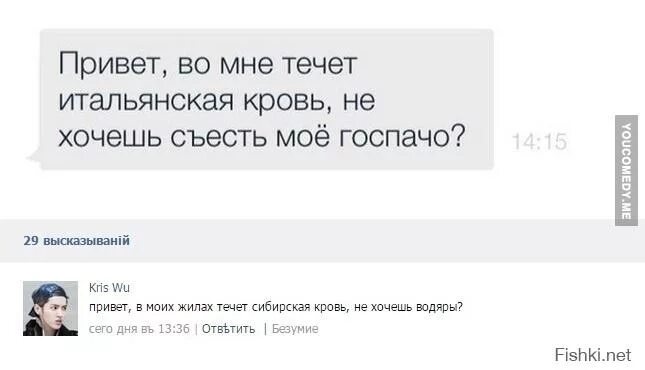645x370 pixels.
Task: Click the phrase итальянская кровь in bubble
Action: 195,100
